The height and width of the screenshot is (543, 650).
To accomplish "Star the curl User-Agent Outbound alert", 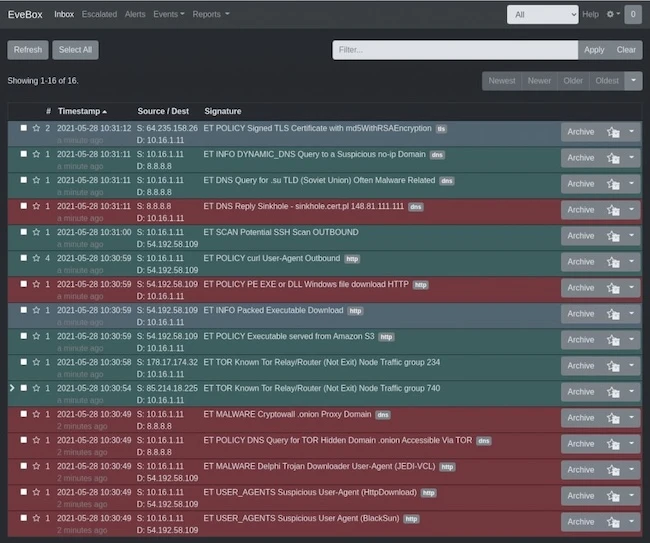I will [x=36, y=258].
